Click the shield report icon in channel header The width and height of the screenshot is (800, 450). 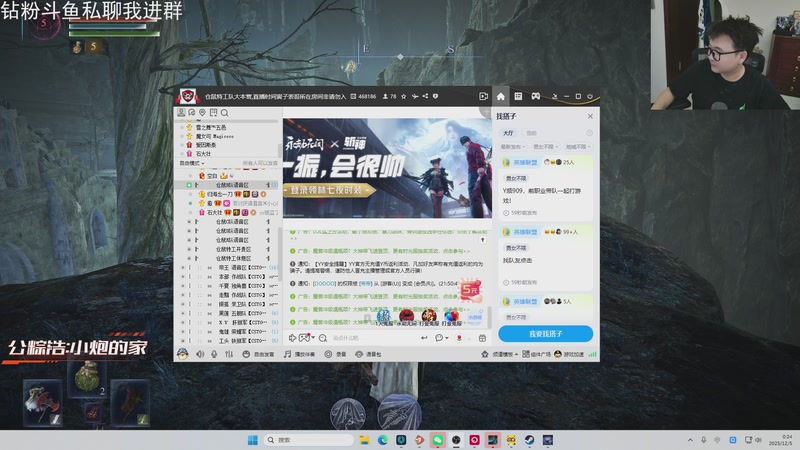pyautogui.click(x=435, y=96)
